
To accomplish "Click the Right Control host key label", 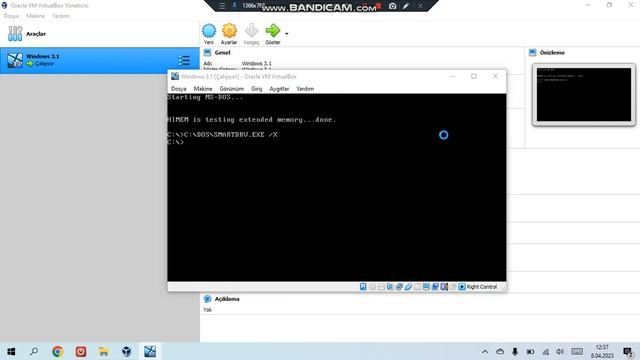I will coord(482,287).
